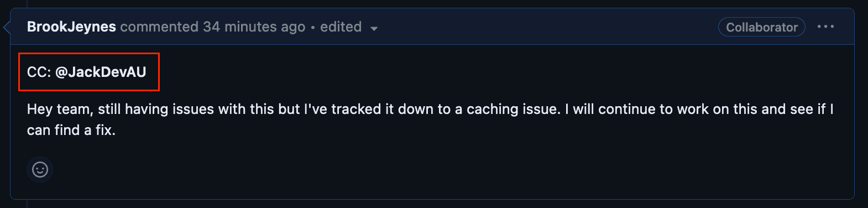Viewport: 868px width, 208px height.
Task: Open the add reaction smiley button
Action: point(40,169)
